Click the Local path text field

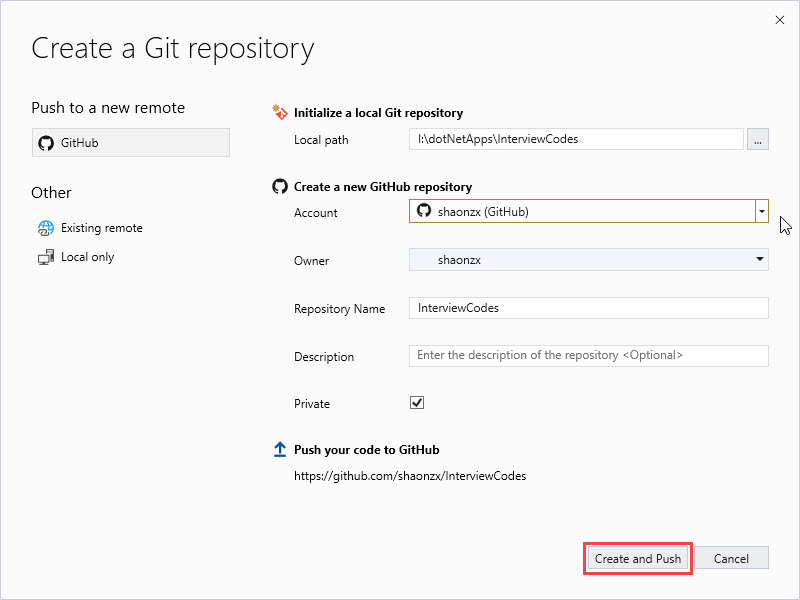click(576, 140)
